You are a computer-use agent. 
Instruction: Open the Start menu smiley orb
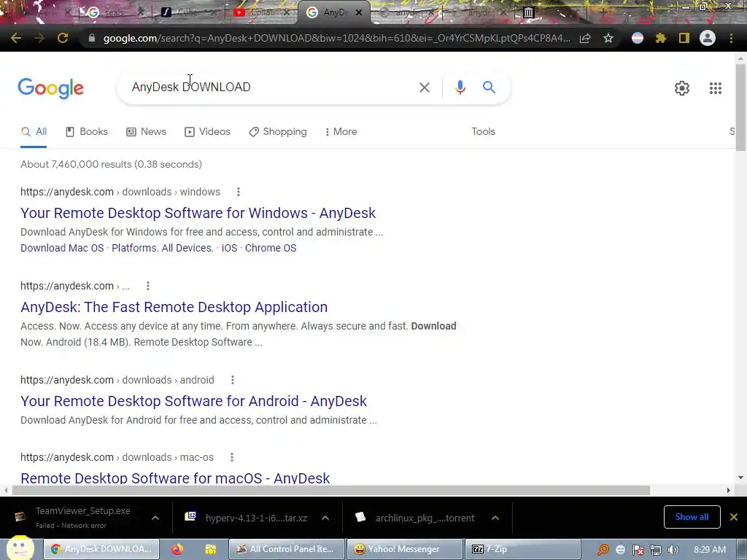pyautogui.click(x=19, y=548)
